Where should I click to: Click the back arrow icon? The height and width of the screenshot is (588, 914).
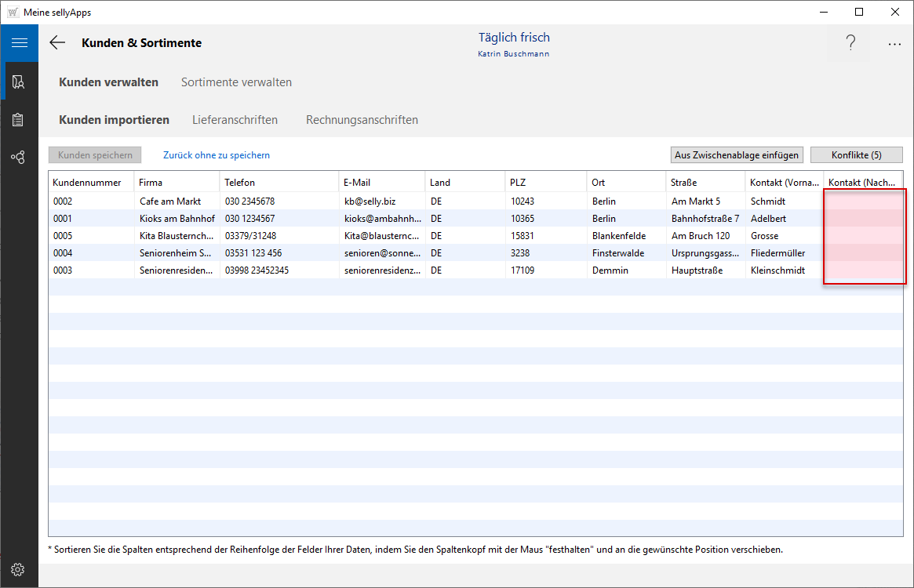click(x=57, y=43)
